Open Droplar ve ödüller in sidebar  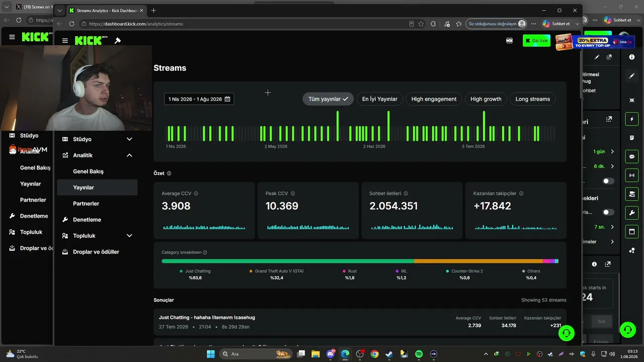[97, 252]
